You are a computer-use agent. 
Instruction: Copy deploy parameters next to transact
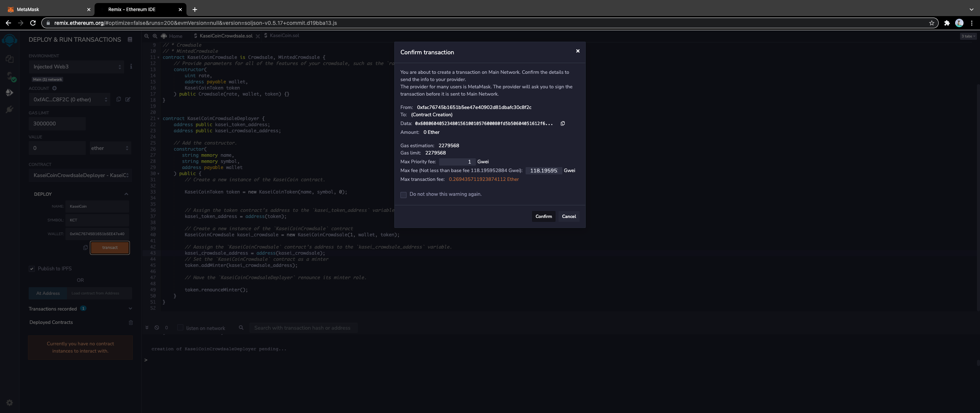coord(85,247)
